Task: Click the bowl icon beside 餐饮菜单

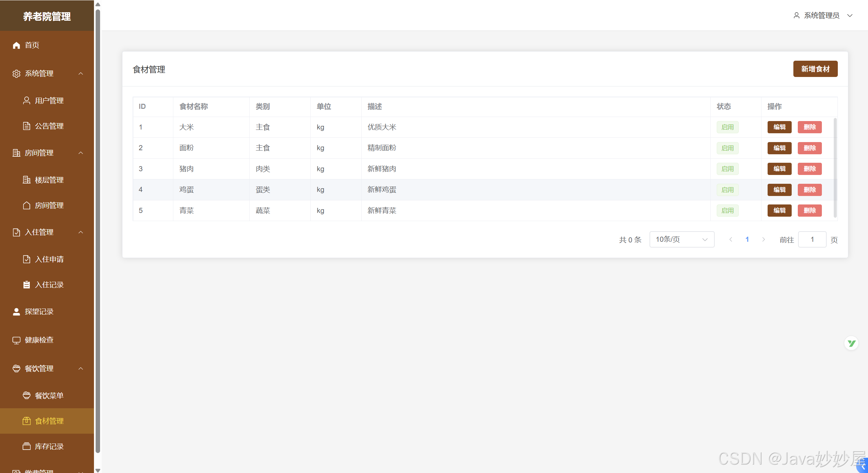Action: [26, 395]
